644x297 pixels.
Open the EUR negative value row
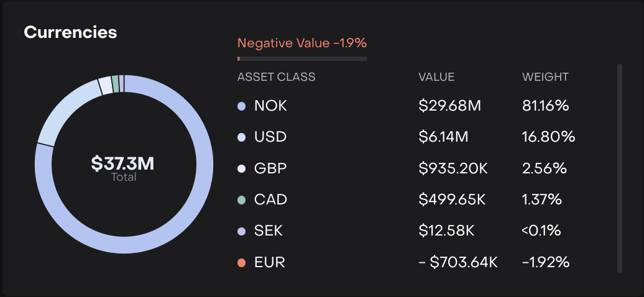[270, 262]
